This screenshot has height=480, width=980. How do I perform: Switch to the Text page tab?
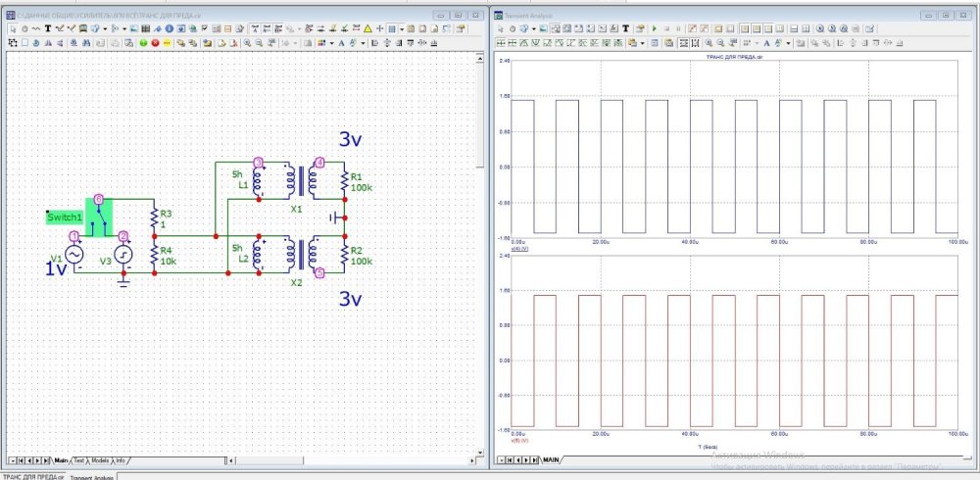tap(79, 459)
